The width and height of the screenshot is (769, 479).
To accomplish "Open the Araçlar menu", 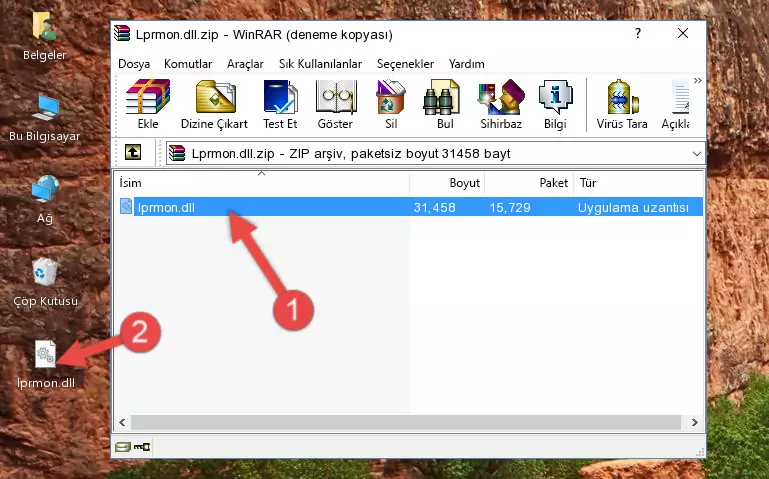I will point(245,64).
